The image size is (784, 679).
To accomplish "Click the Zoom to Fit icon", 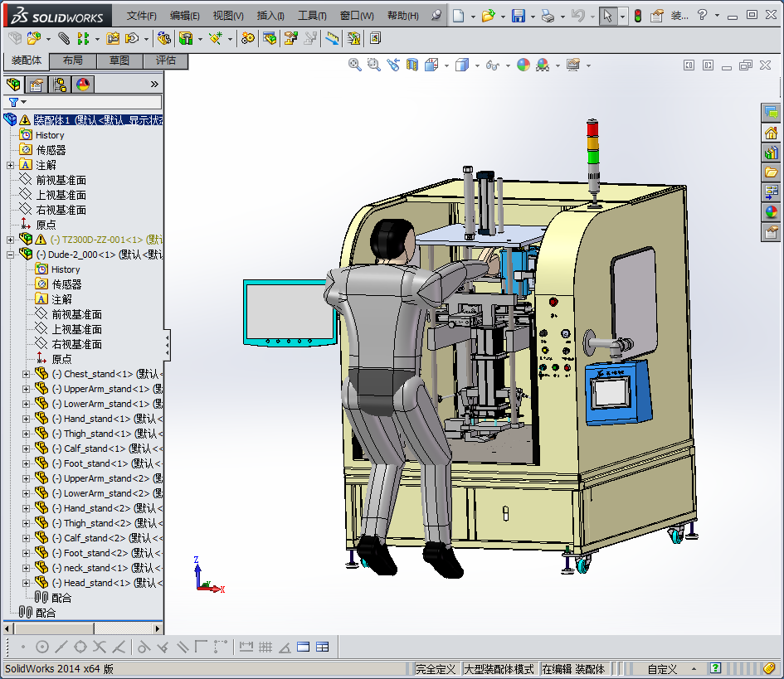I will [x=354, y=65].
